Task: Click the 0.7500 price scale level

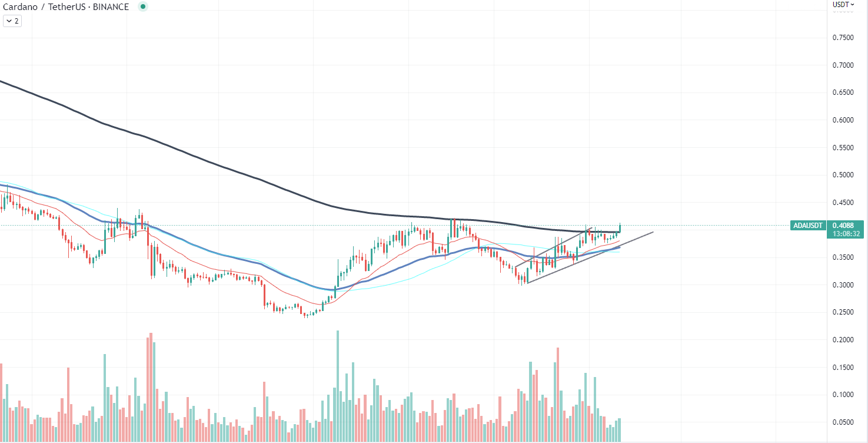Action: [x=843, y=38]
